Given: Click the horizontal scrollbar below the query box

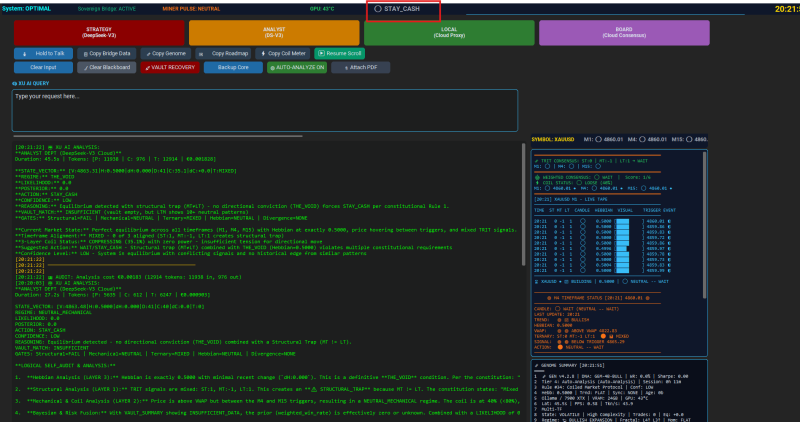Looking at the screenshot, I should point(158,136).
